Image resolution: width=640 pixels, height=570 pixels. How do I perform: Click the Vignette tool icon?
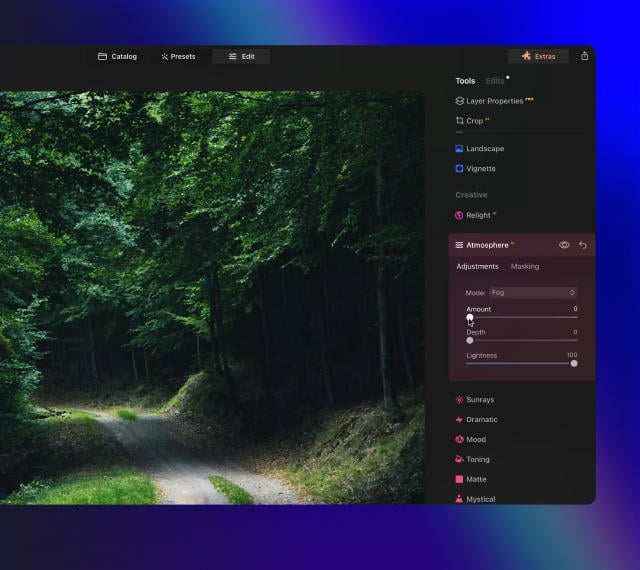point(459,168)
